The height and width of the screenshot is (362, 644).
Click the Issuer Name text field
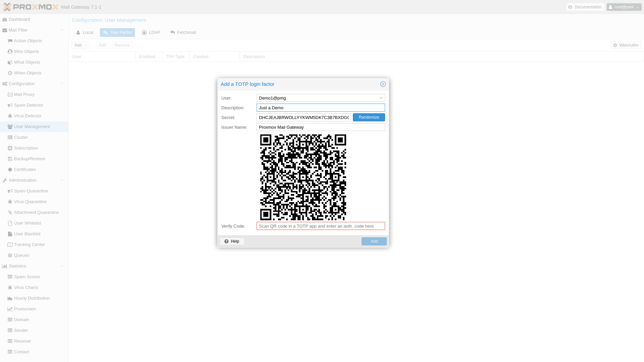click(x=320, y=127)
